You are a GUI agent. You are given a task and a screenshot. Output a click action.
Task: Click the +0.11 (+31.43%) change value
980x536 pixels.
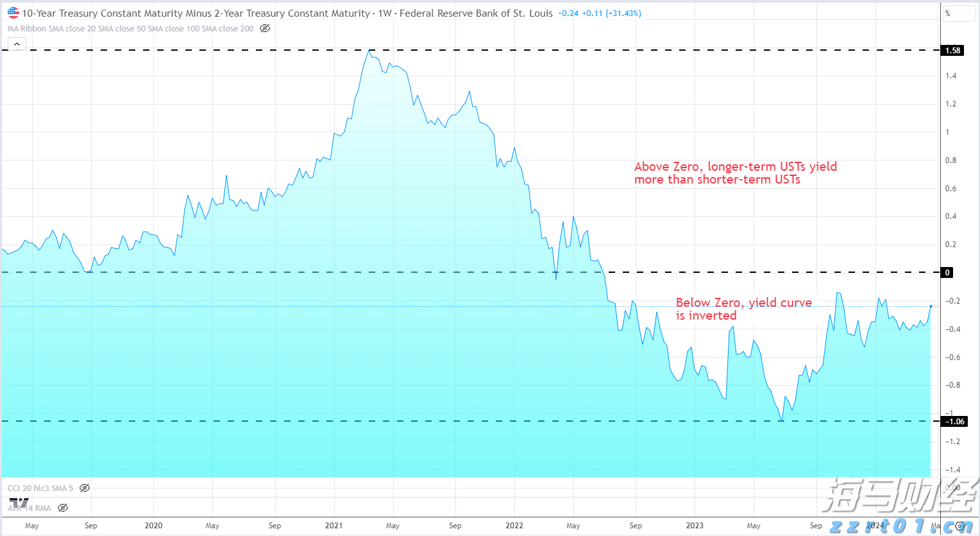(x=611, y=13)
